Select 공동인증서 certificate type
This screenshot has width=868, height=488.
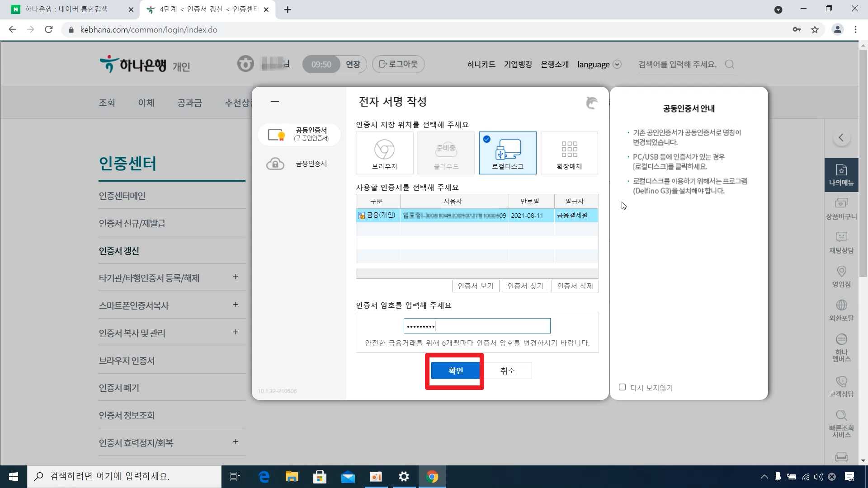(x=299, y=134)
